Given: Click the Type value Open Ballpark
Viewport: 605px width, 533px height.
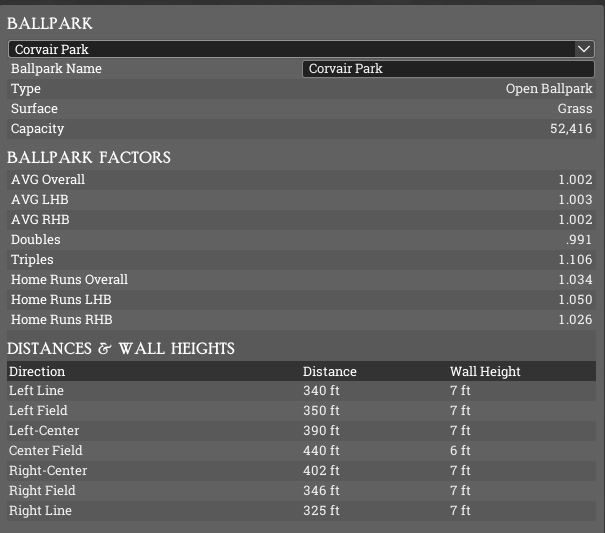Looking at the screenshot, I should pyautogui.click(x=549, y=89).
